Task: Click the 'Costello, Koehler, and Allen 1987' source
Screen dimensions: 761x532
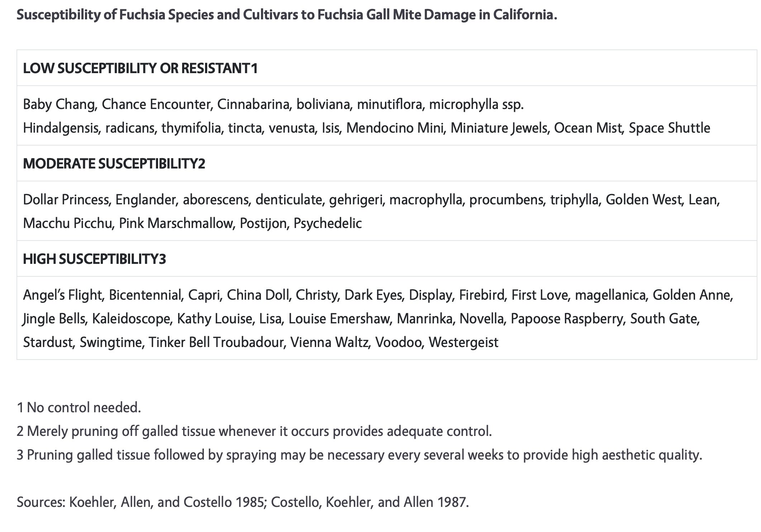Action: coord(369,502)
